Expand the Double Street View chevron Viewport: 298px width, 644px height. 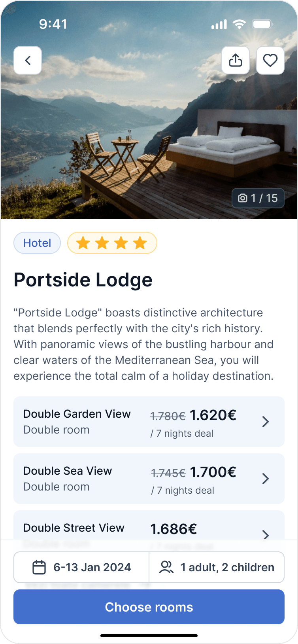[266, 534]
